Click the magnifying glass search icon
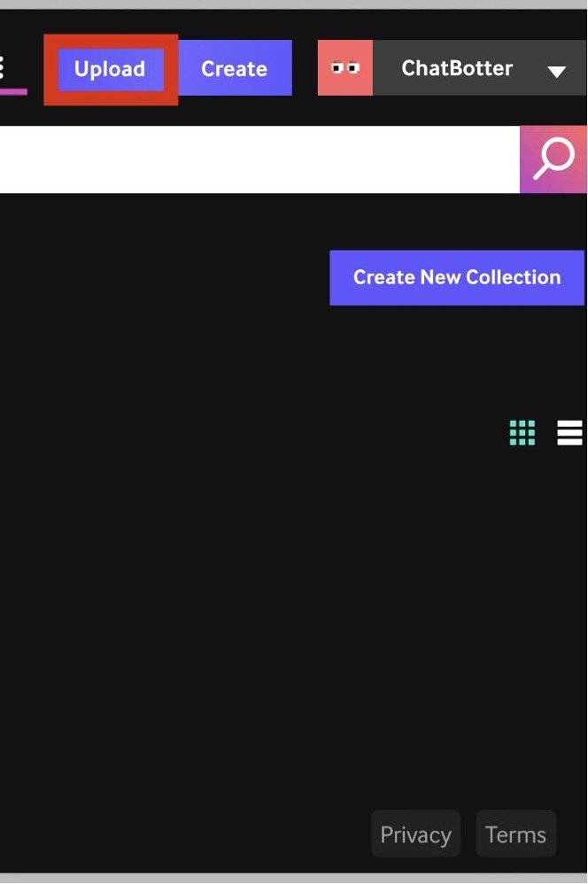 (x=553, y=159)
